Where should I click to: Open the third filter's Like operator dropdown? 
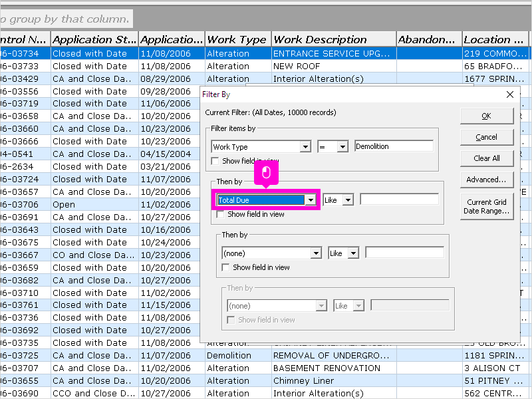[354, 253]
